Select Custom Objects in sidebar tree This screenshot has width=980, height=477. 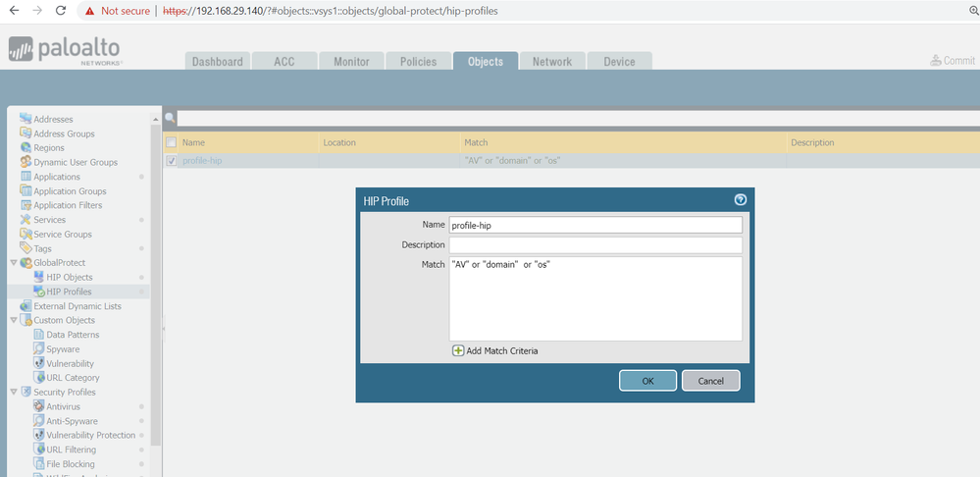pyautogui.click(x=65, y=320)
